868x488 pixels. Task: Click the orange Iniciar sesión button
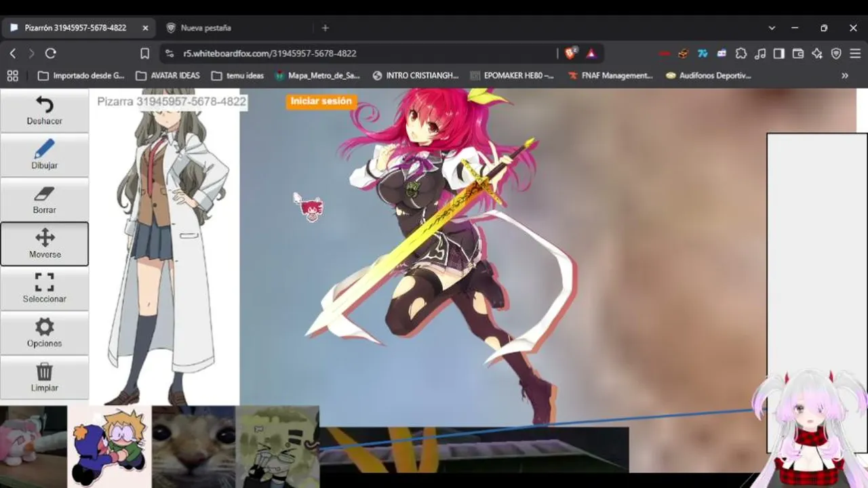coord(321,102)
